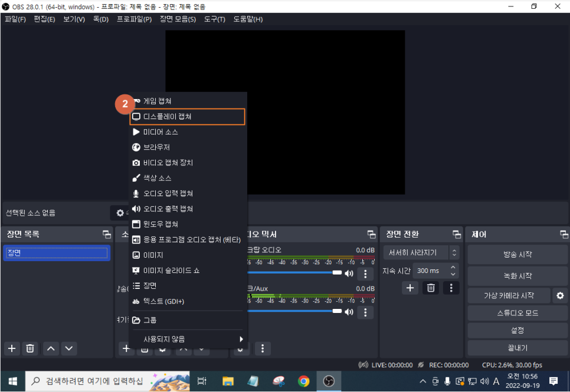The width and height of the screenshot is (570, 392).
Task: Open the notification center icon
Action: pyautogui.click(x=553, y=381)
